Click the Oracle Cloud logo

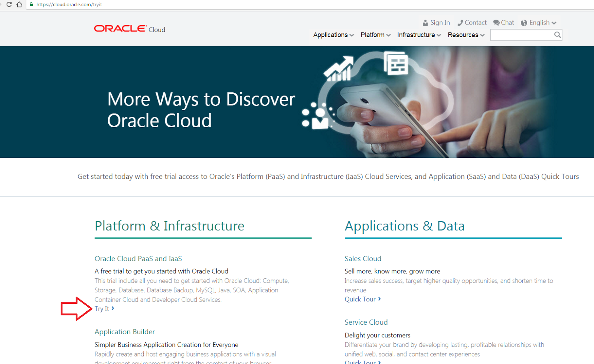(130, 29)
